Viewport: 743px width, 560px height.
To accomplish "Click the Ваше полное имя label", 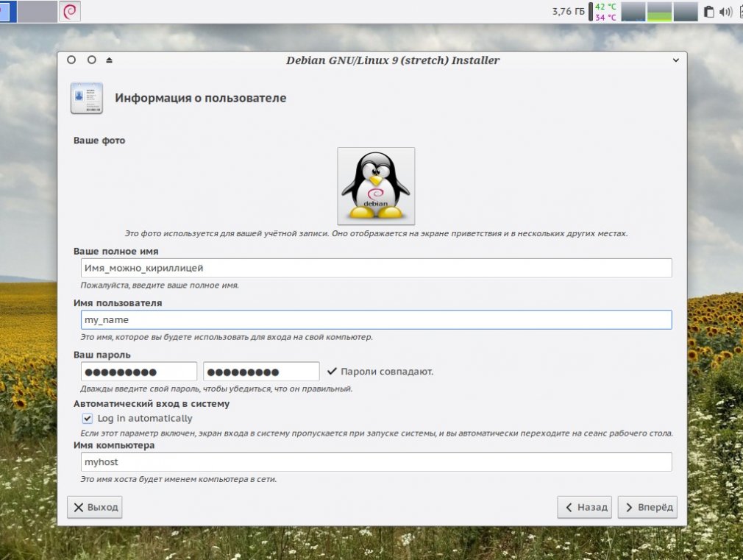I will 115,252.
